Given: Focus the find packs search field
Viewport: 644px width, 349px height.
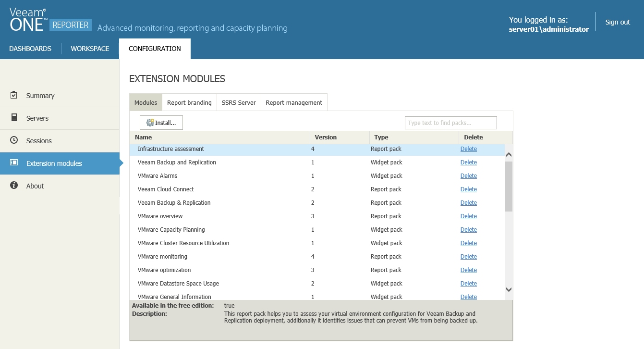Looking at the screenshot, I should [450, 123].
